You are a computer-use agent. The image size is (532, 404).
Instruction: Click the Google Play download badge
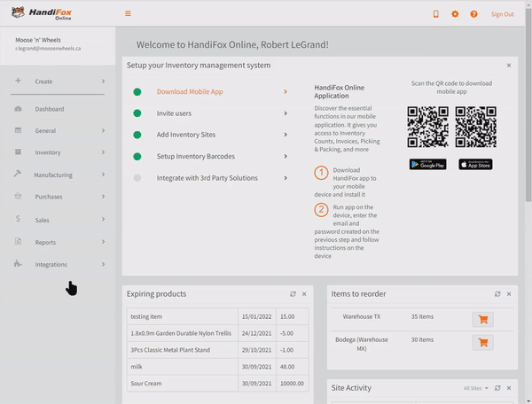pyautogui.click(x=427, y=165)
